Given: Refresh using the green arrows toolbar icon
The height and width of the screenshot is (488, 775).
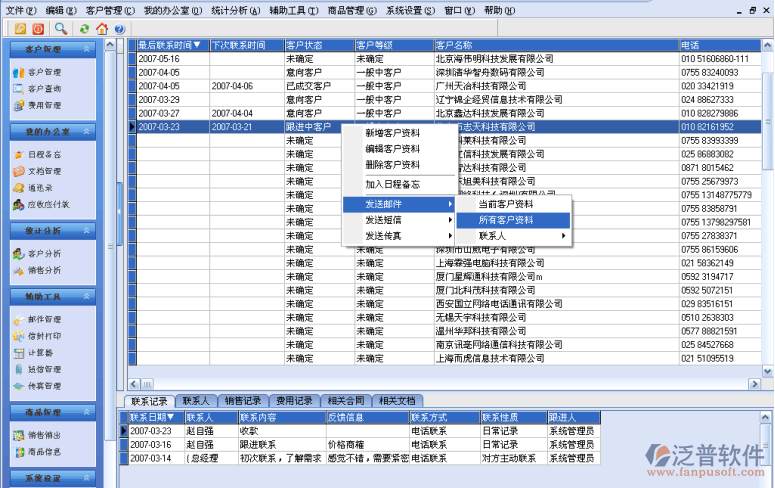Looking at the screenshot, I should pyautogui.click(x=84, y=29).
